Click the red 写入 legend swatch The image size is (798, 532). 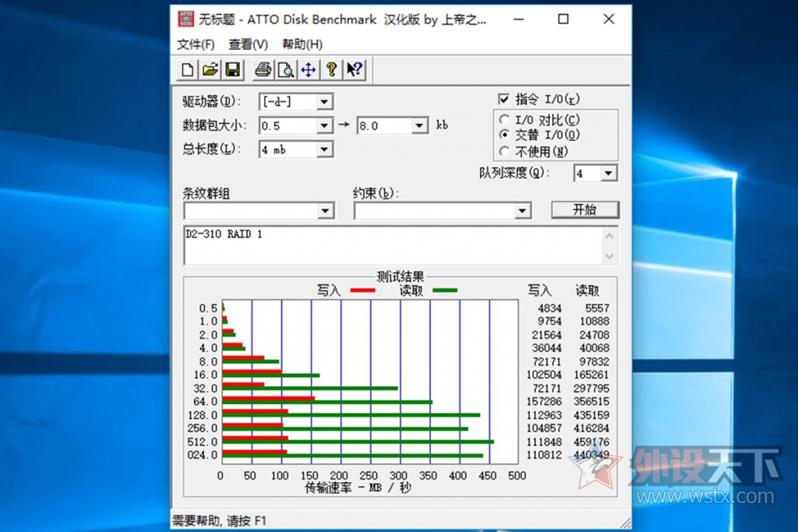363,291
